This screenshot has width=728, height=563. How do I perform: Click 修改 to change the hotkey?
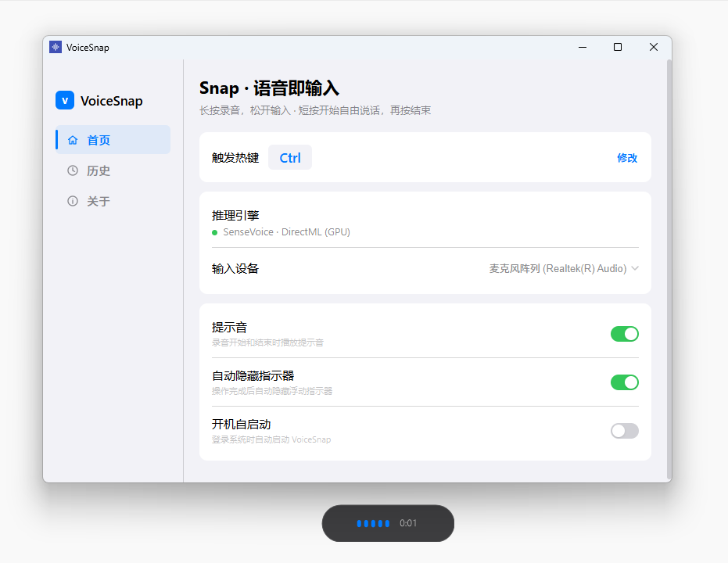[x=627, y=158]
